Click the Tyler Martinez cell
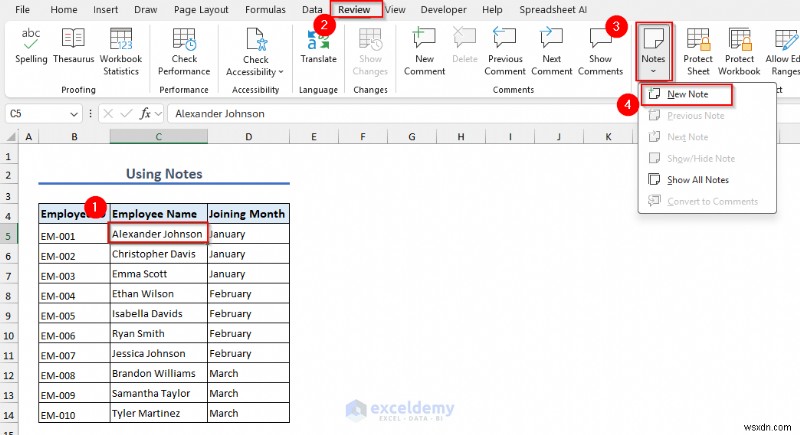800x435 pixels. (159, 413)
